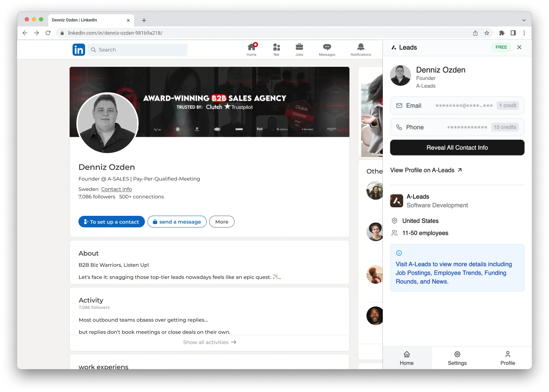
Task: Switch to Profile tab in Leads panel
Action: click(507, 358)
